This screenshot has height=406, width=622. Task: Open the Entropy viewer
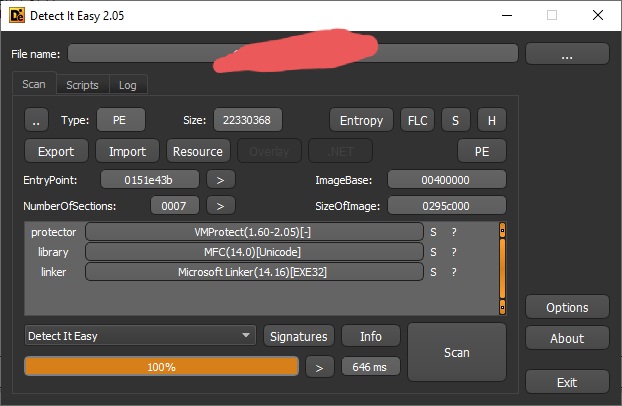[361, 120]
